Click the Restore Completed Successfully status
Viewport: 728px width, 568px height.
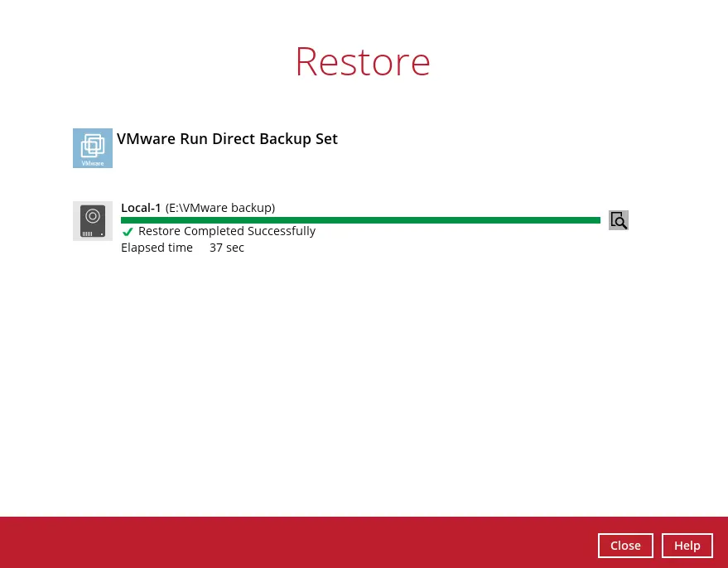[226, 231]
